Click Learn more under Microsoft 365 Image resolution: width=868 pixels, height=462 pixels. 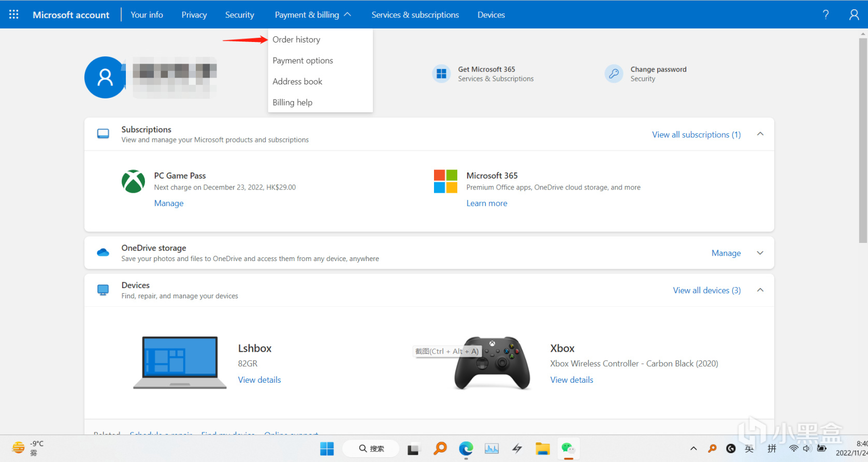pos(487,203)
